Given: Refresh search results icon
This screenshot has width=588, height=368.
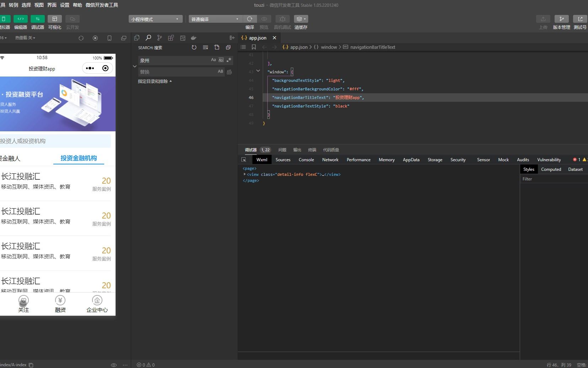Looking at the screenshot, I should [194, 47].
